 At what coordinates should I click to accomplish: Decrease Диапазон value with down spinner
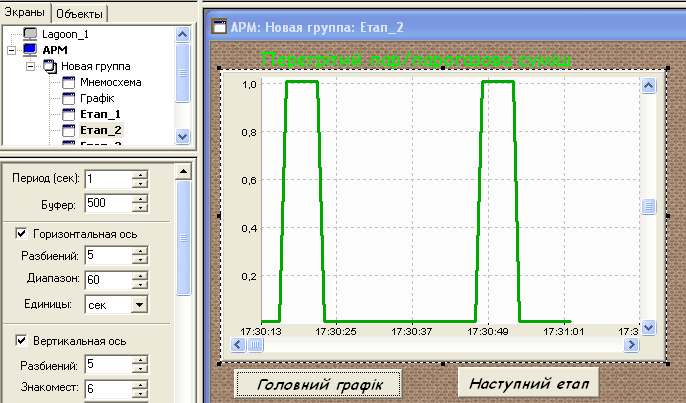tap(140, 284)
